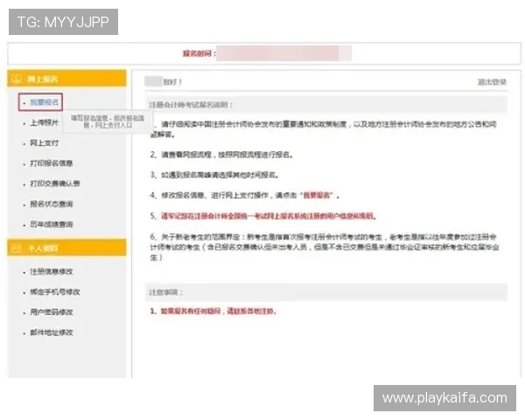Select 邮件地址修改 link
Image resolution: width=525 pixels, height=420 pixels.
pos(52,332)
